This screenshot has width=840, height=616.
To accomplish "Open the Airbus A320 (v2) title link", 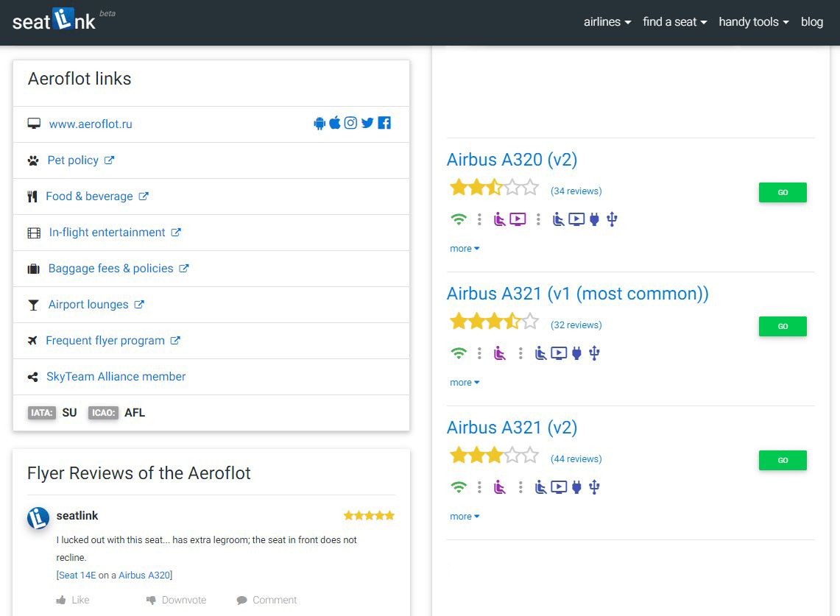I will 512,160.
